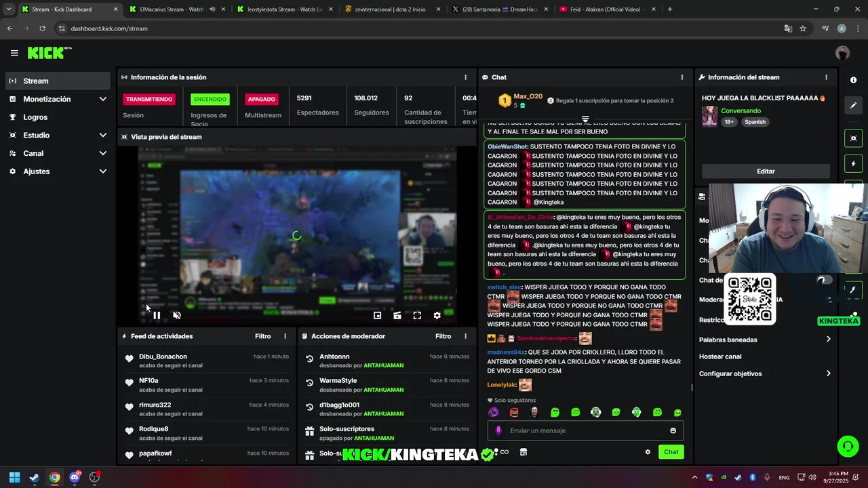Click Max_O20 top gifter name
Viewport: 868px width, 488px height.
click(528, 96)
